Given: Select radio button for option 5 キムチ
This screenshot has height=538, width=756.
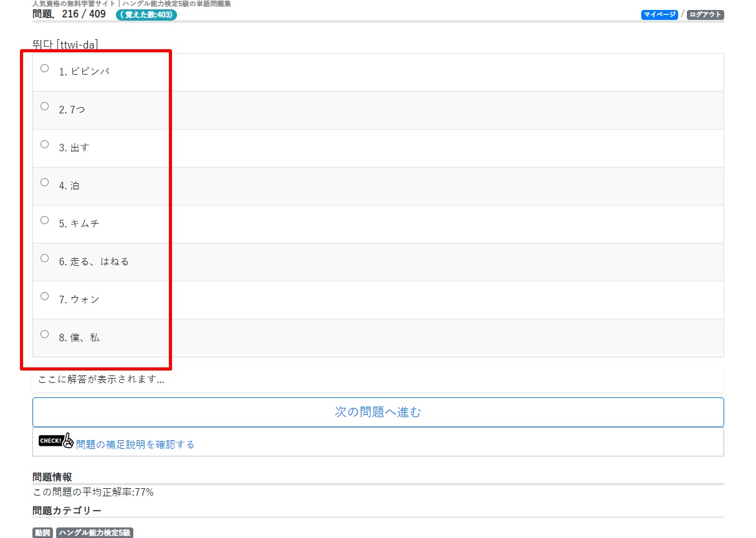Looking at the screenshot, I should point(44,220).
